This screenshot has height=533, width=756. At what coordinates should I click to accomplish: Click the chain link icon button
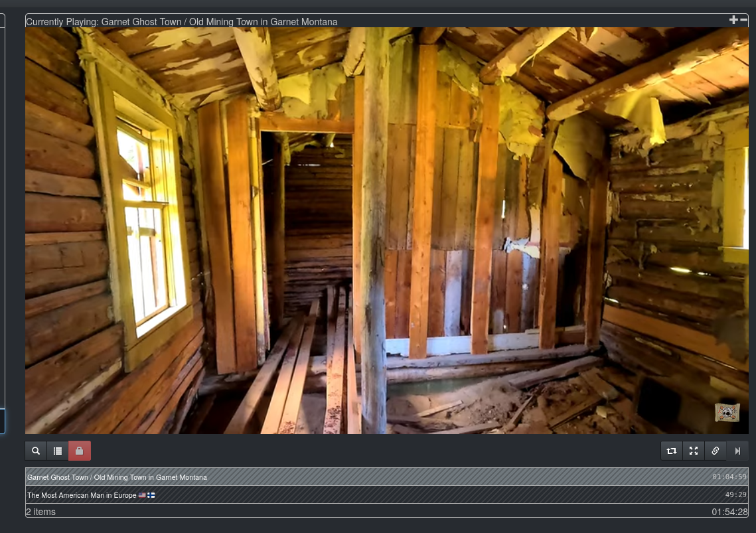[716, 451]
